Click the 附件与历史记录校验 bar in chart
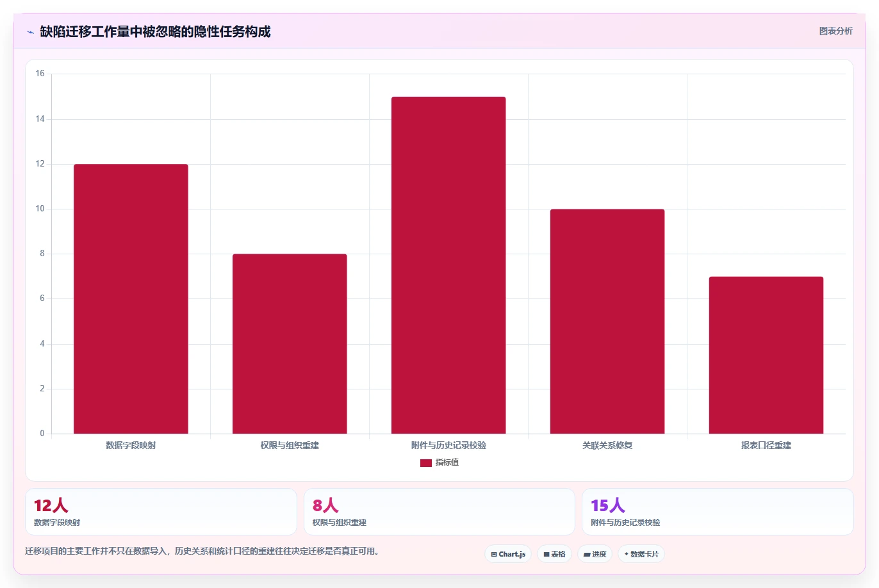This screenshot has width=879, height=588. pyautogui.click(x=448, y=265)
